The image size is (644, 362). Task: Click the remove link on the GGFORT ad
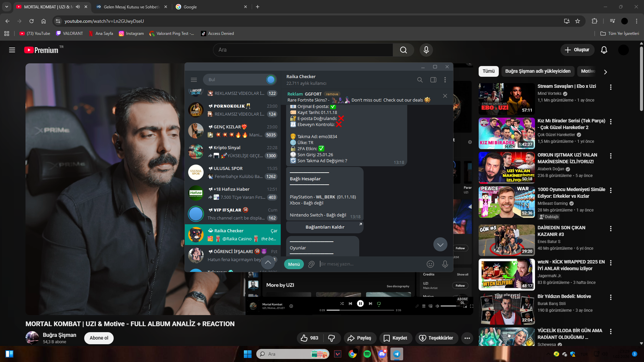pos(332,94)
